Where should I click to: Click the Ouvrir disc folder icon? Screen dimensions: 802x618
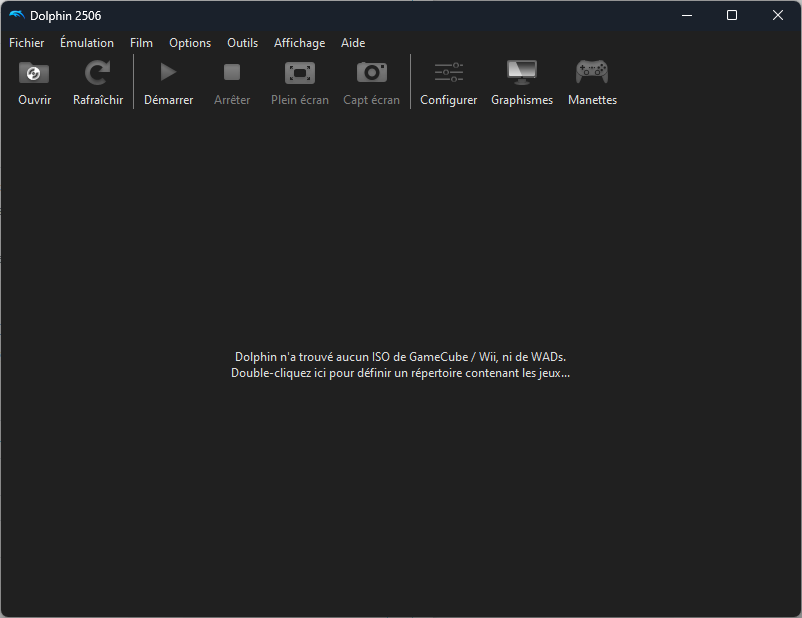[34, 73]
